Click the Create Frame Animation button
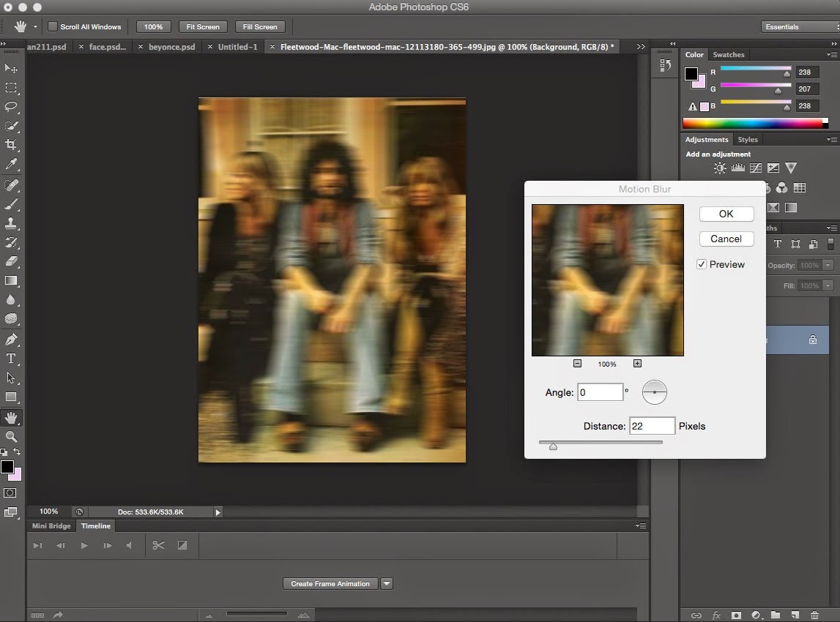840x622 pixels. pyautogui.click(x=330, y=583)
